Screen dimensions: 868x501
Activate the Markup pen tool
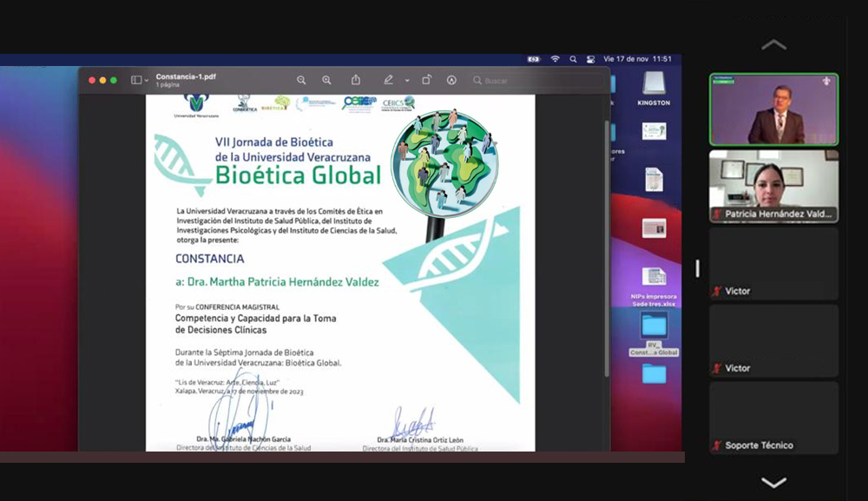point(388,80)
